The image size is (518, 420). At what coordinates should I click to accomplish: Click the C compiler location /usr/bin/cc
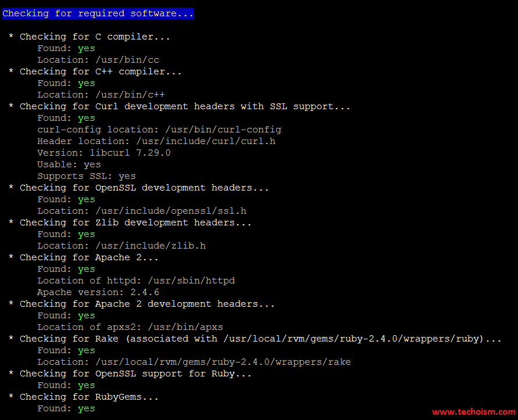127,60
